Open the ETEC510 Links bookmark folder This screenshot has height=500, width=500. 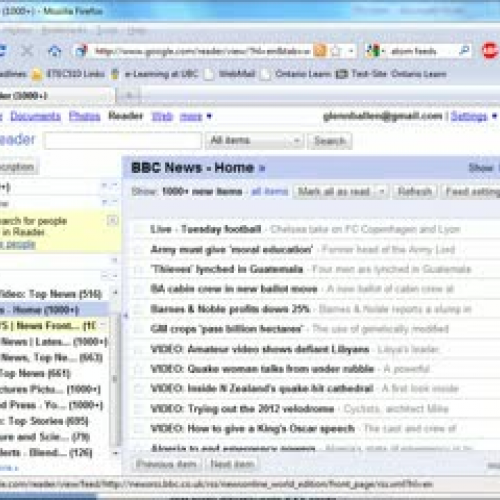[68, 74]
